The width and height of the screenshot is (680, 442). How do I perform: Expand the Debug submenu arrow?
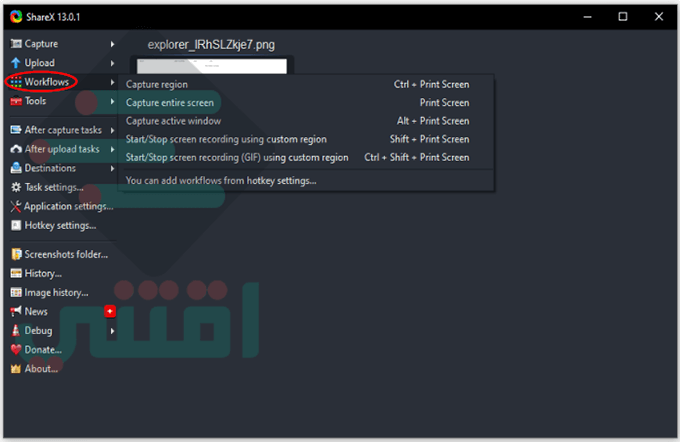[x=112, y=331]
